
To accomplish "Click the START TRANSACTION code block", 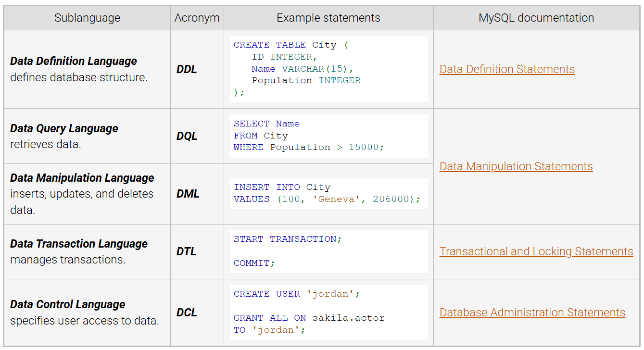I will pos(328,251).
